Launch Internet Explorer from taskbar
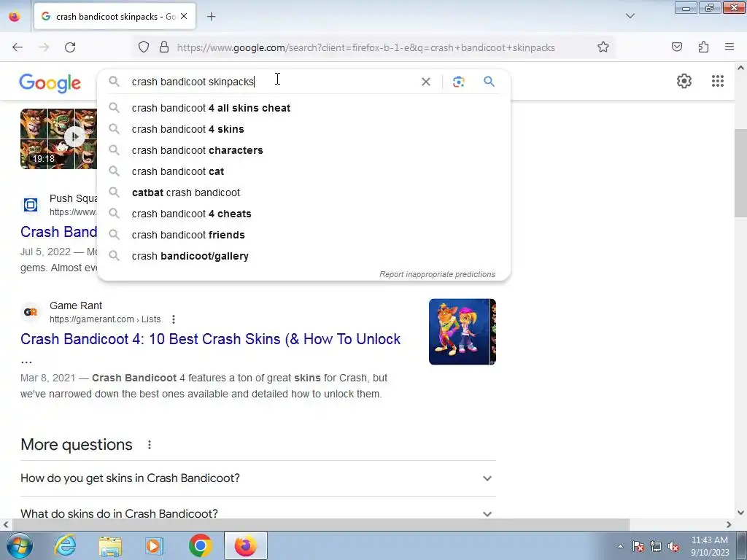The image size is (747, 560). pyautogui.click(x=65, y=545)
